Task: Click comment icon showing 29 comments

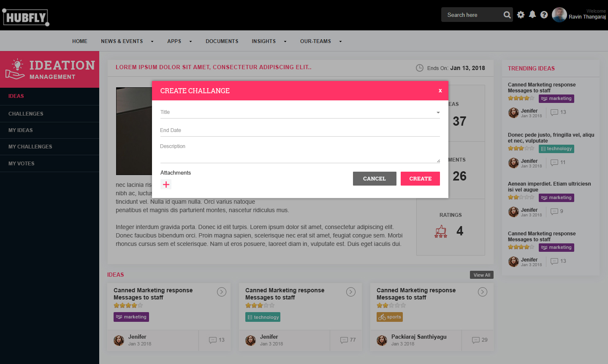Action: [476, 340]
